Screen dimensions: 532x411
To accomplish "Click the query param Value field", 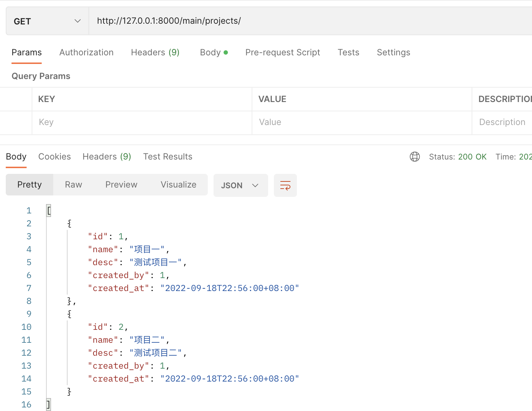I will [x=362, y=123].
